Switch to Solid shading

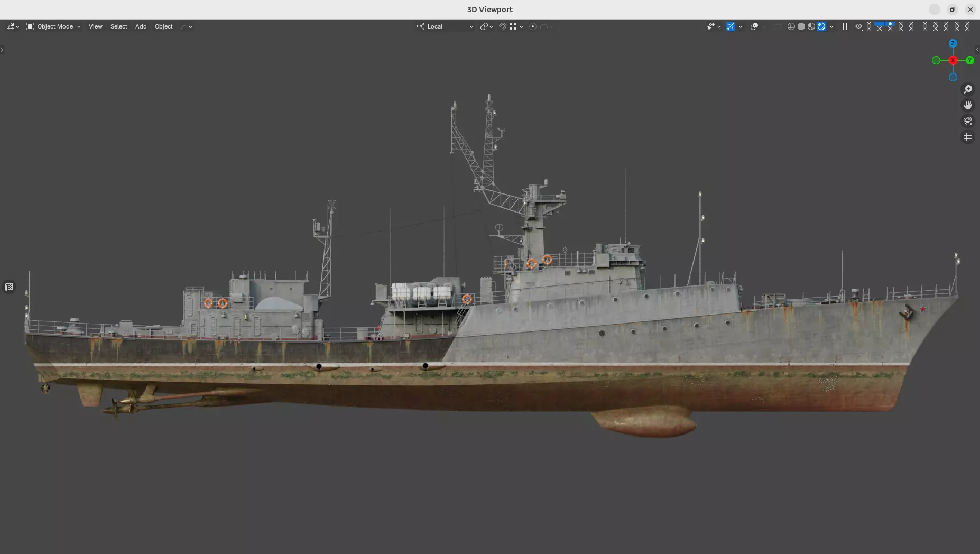(x=801, y=26)
